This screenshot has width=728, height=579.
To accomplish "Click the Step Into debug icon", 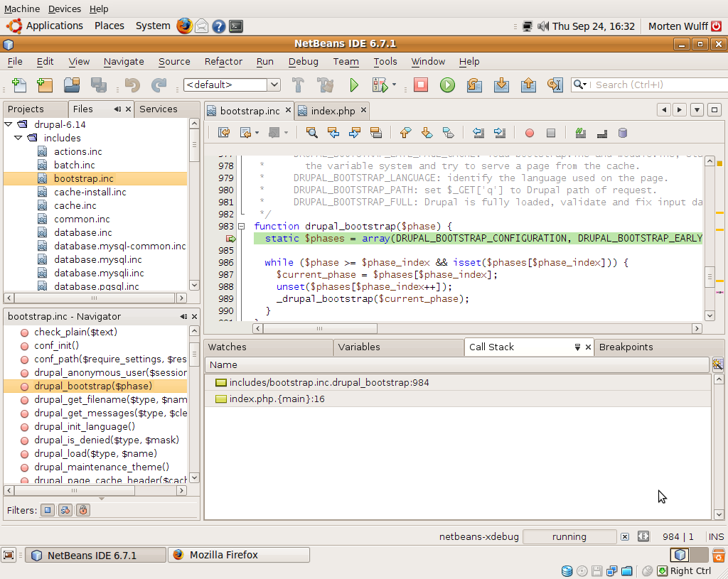I will [501, 85].
